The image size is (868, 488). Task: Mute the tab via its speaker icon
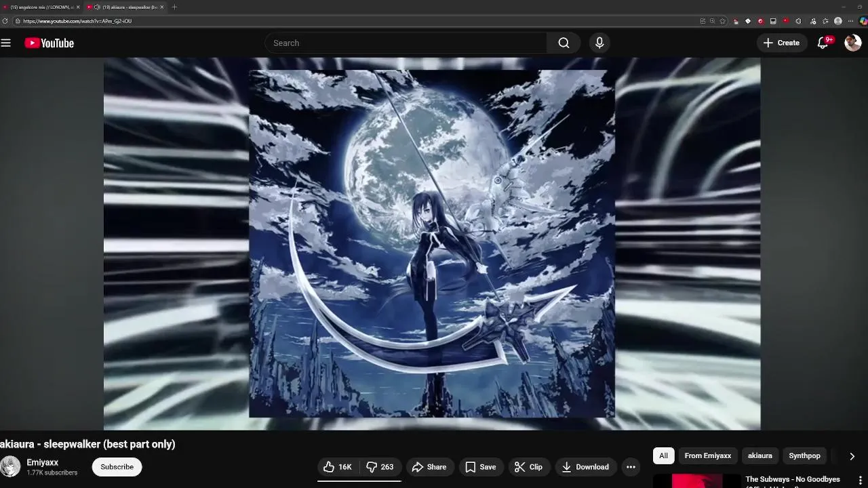coord(98,7)
